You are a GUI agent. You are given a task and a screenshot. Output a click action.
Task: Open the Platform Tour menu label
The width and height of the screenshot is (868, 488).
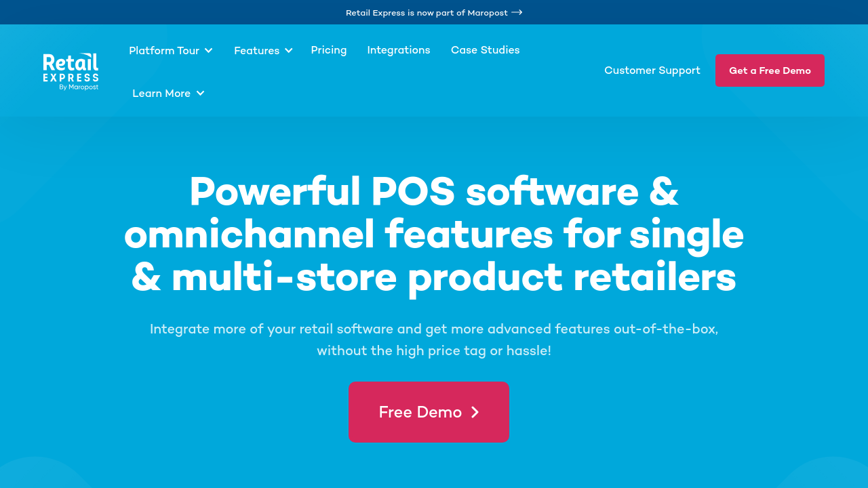pyautogui.click(x=164, y=50)
